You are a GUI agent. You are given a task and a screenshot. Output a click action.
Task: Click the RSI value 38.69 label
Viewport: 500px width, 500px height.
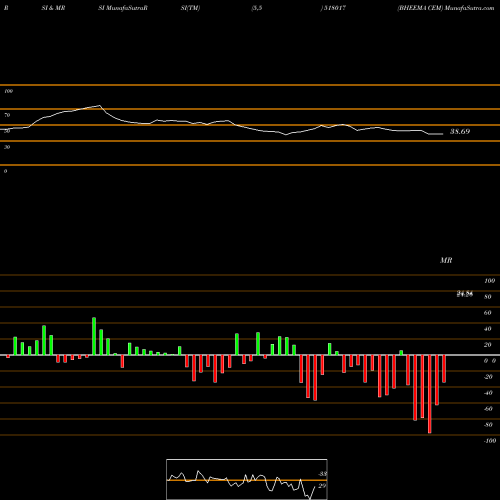460,131
